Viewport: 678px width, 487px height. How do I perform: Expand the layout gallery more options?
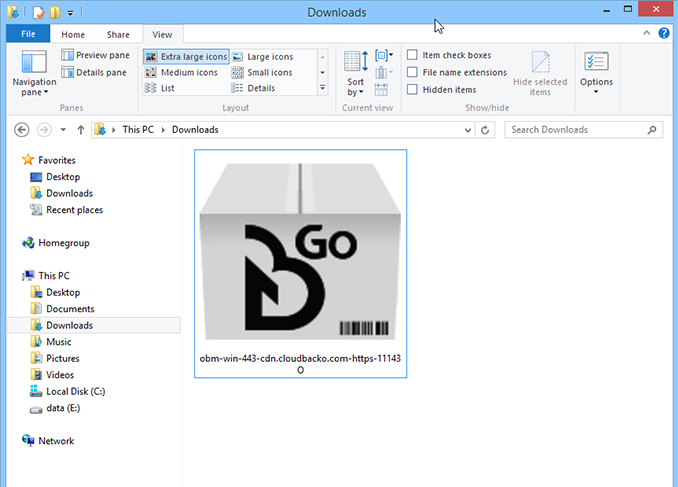tap(323, 88)
